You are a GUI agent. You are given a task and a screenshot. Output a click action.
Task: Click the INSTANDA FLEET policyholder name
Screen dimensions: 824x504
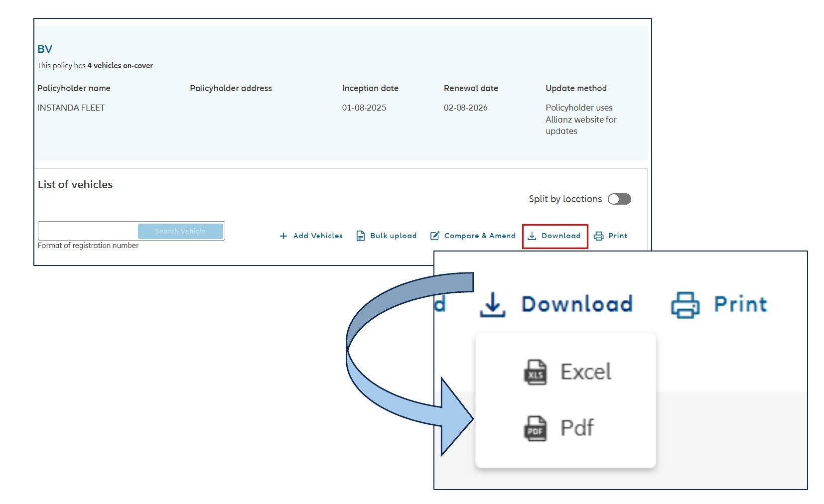coord(71,108)
